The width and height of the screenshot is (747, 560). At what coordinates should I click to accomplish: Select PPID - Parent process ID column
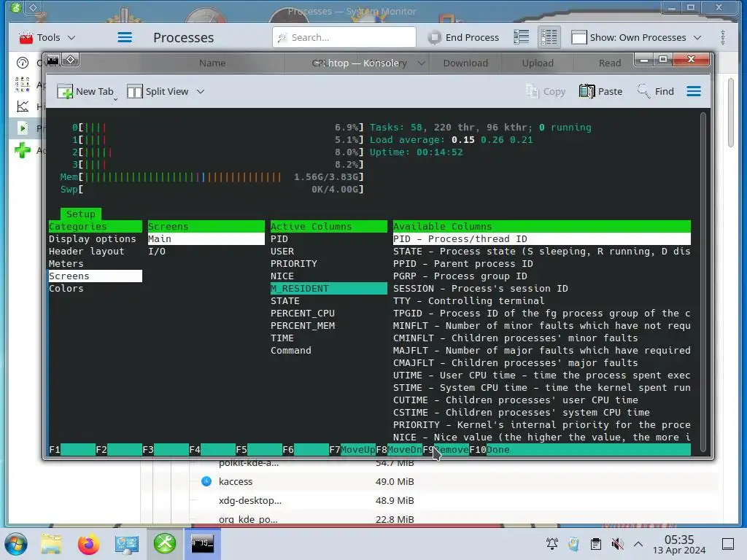pos(542,264)
